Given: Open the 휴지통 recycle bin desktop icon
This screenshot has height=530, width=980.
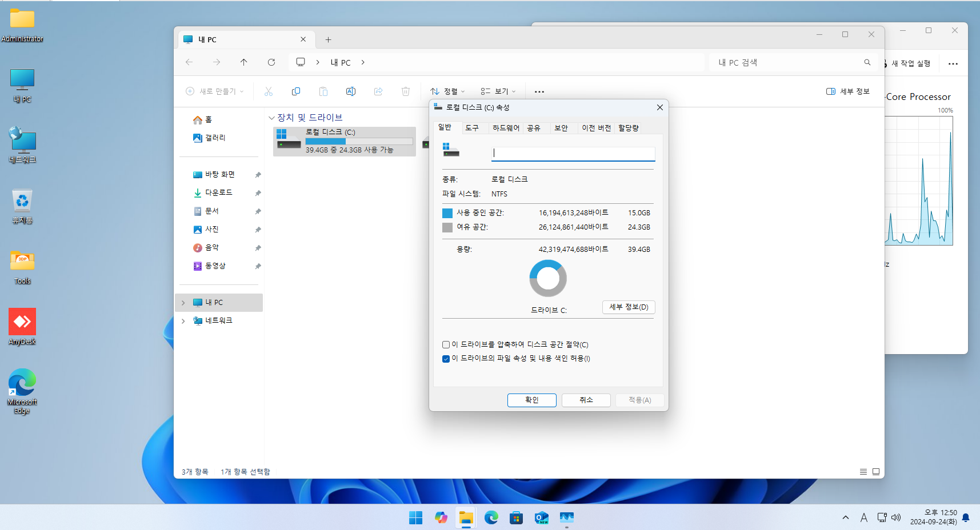Looking at the screenshot, I should pos(22,207).
